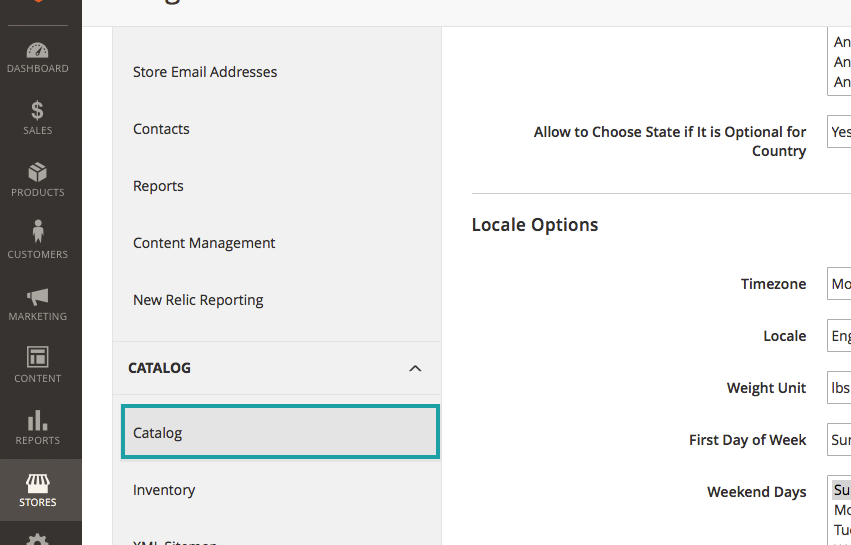Screen dimensions: 851x545
Task: Open the Reports bar chart icon
Action: [38, 421]
